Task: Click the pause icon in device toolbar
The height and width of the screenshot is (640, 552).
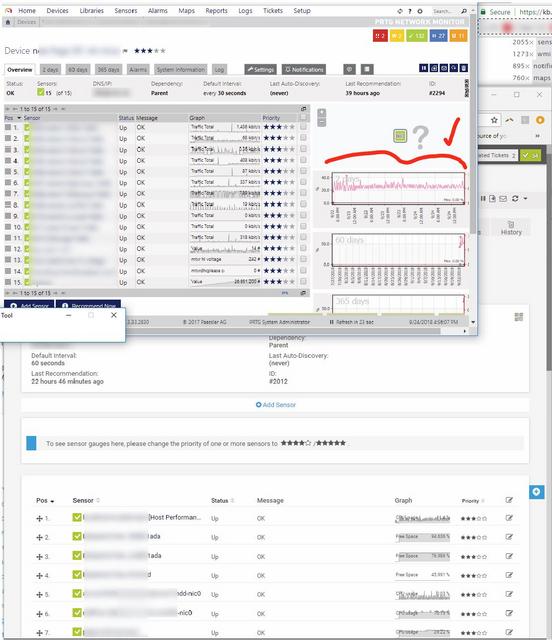Action: (423, 68)
